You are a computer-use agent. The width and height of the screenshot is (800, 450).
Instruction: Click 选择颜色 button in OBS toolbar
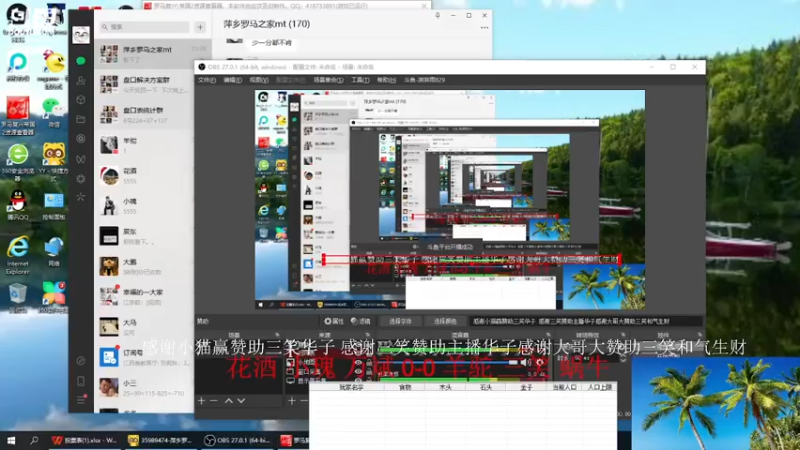(x=445, y=321)
